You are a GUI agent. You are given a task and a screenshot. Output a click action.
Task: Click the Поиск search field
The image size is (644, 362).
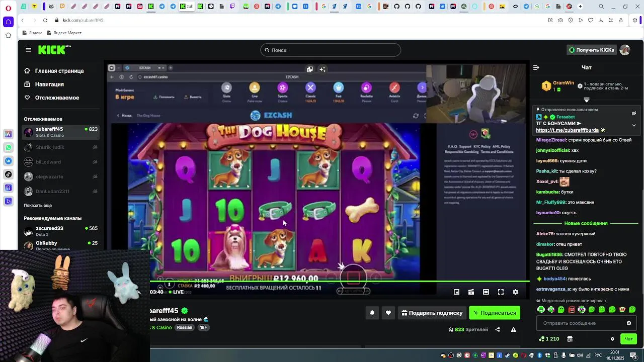(331, 50)
